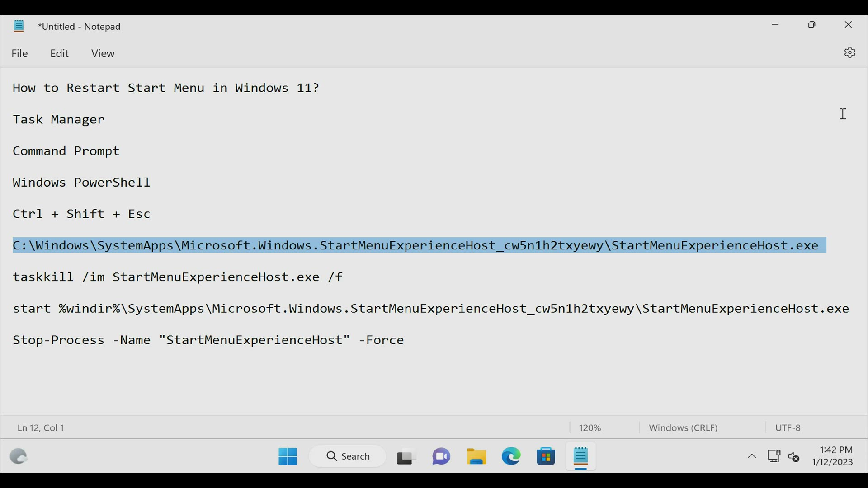868x488 pixels.
Task: Click the line 'How to Restart Start Menu in Windows 11?'
Action: tap(166, 88)
